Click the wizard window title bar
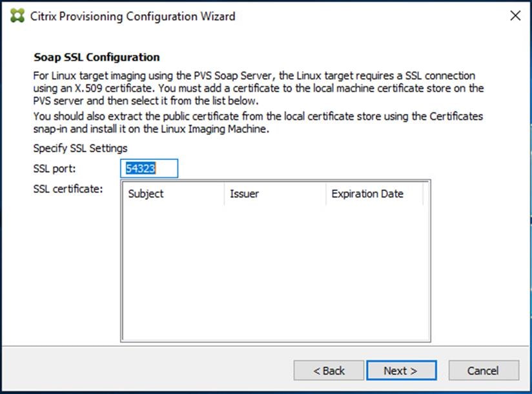 coord(258,15)
